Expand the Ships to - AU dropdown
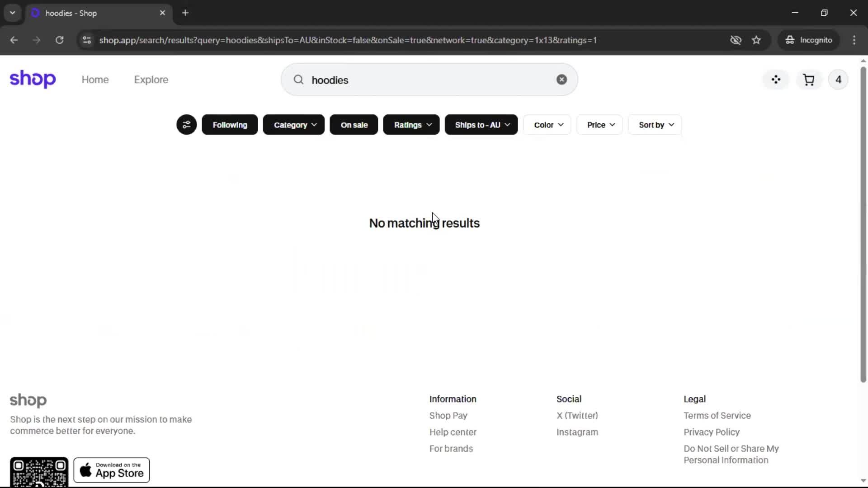 click(x=481, y=125)
